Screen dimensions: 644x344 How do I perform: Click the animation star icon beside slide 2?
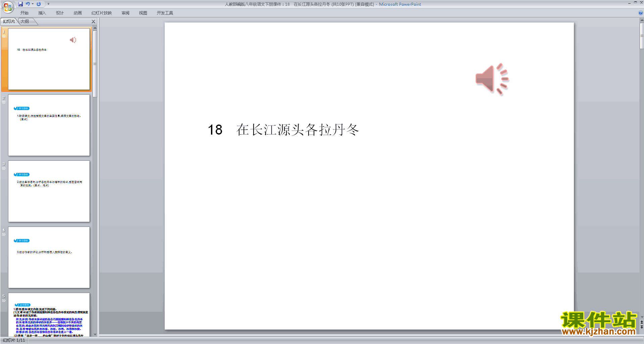click(x=4, y=102)
